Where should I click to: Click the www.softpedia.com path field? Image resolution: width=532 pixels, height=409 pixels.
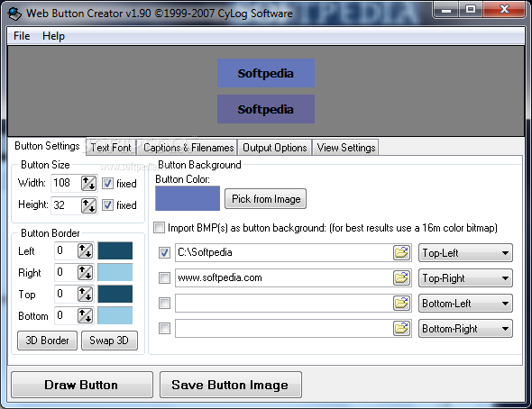(x=284, y=278)
